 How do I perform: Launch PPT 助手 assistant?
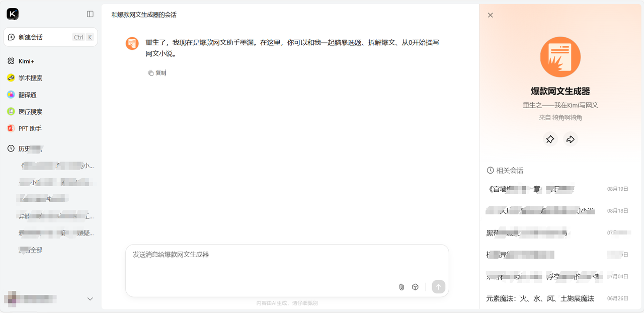coord(30,128)
